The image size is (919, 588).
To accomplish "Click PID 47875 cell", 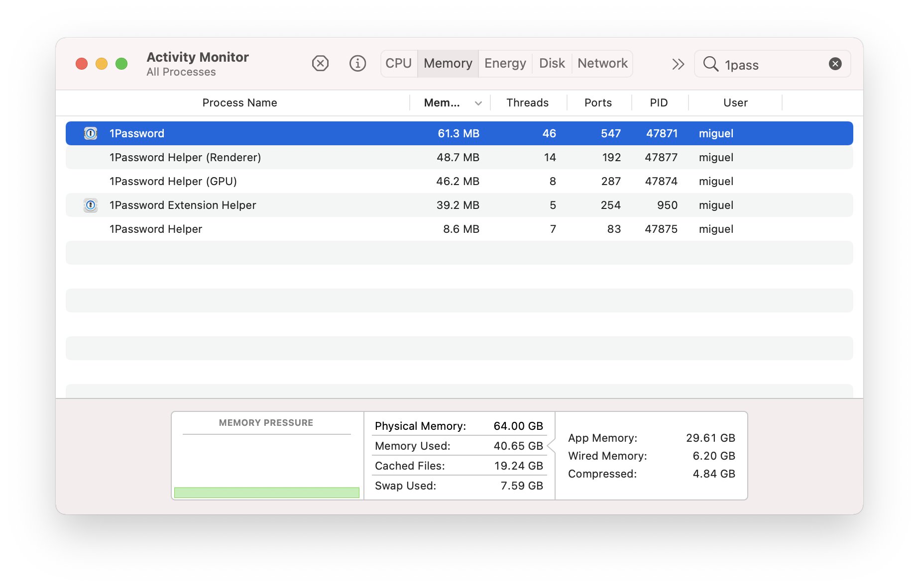I will pyautogui.click(x=661, y=229).
